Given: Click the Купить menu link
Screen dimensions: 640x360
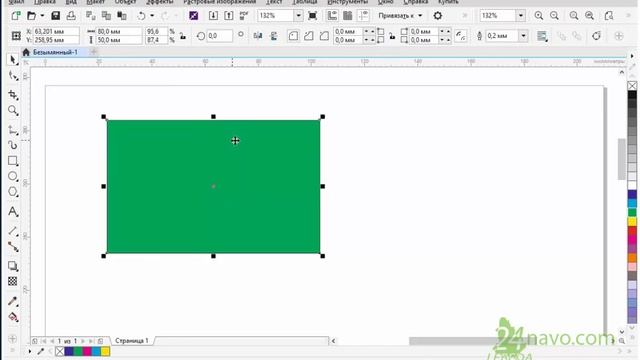Looking at the screenshot, I should click(x=448, y=2).
